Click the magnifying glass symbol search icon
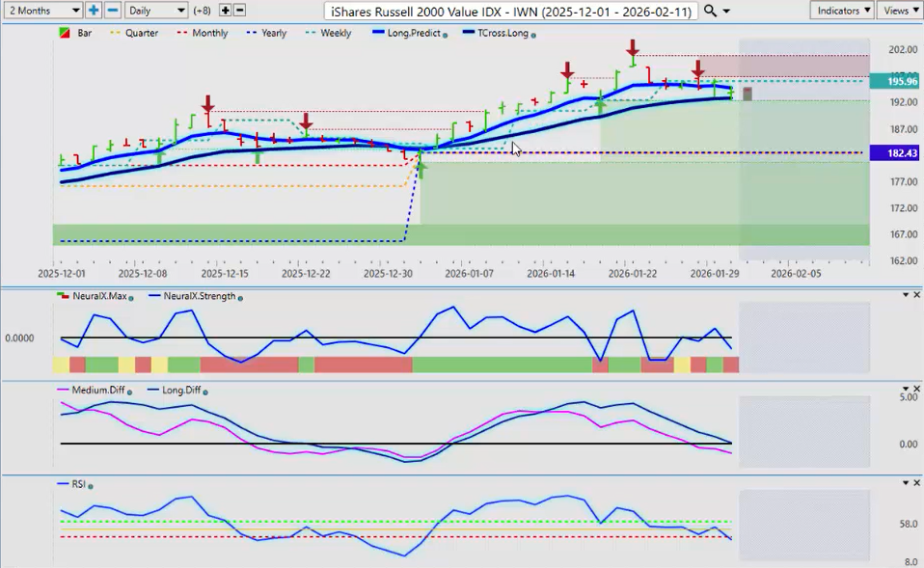The image size is (924, 568). (x=710, y=10)
